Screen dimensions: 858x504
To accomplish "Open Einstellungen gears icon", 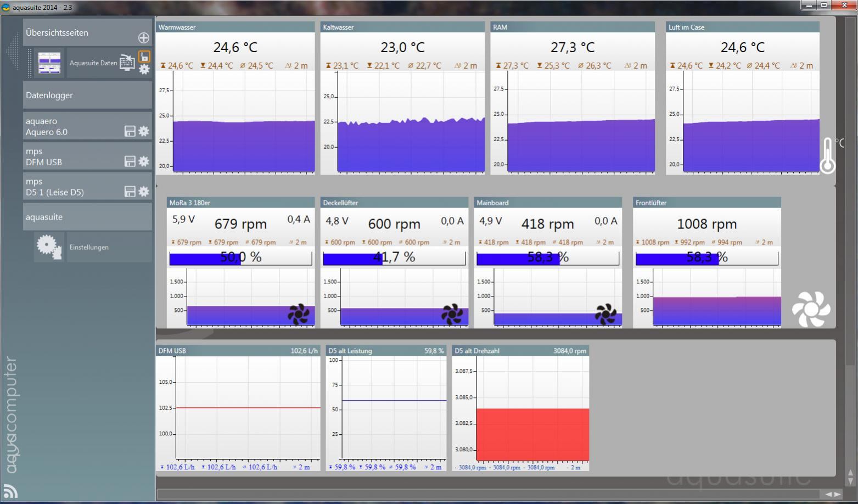I will click(x=49, y=247).
